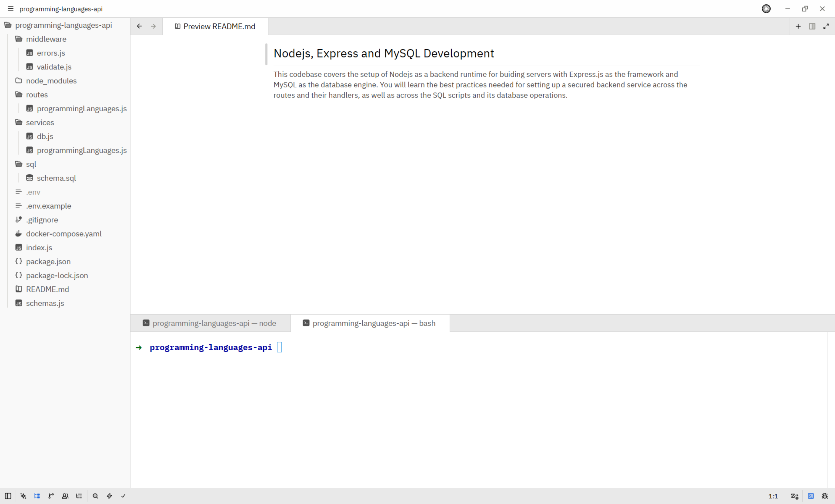This screenshot has width=835, height=504.
Task: Open programmingLanguages.js under services
Action: 65,150
